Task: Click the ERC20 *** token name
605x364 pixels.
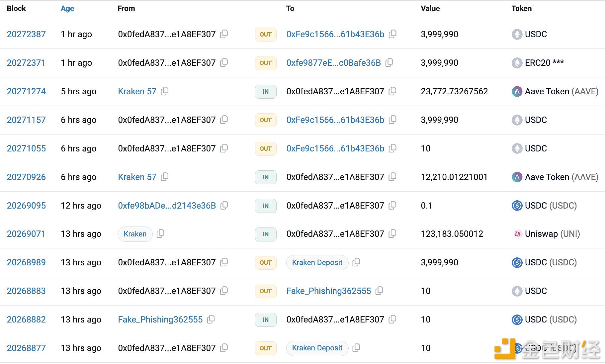Action: pyautogui.click(x=544, y=63)
